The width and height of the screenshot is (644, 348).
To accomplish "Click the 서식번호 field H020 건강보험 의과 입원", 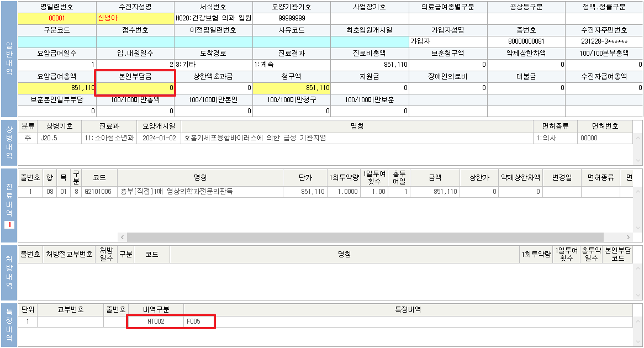I will [213, 18].
